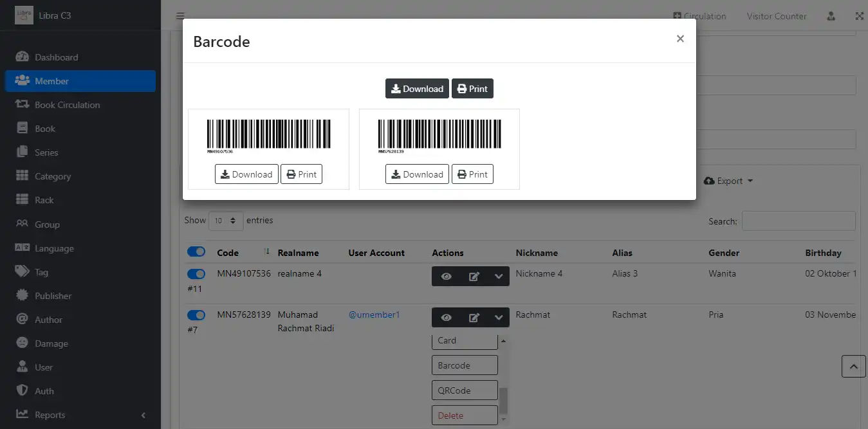The image size is (868, 429).
Task: Click the Publisher badge icon
Action: 22,295
